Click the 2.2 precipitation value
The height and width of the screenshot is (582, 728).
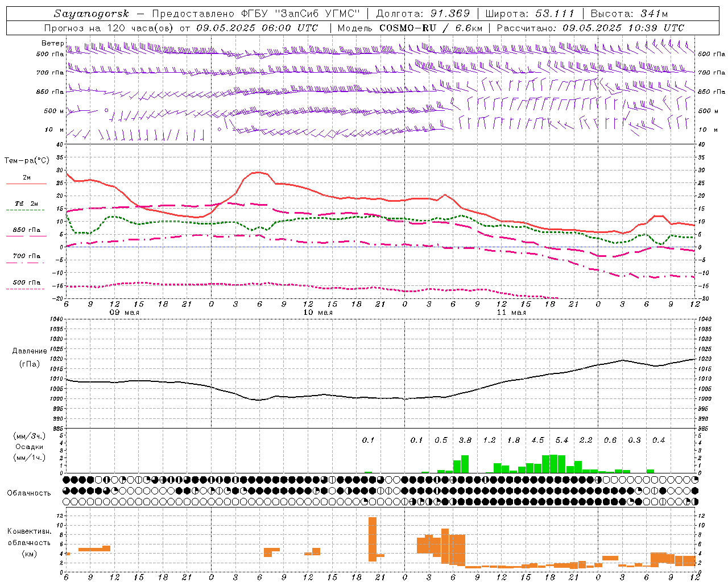[586, 440]
